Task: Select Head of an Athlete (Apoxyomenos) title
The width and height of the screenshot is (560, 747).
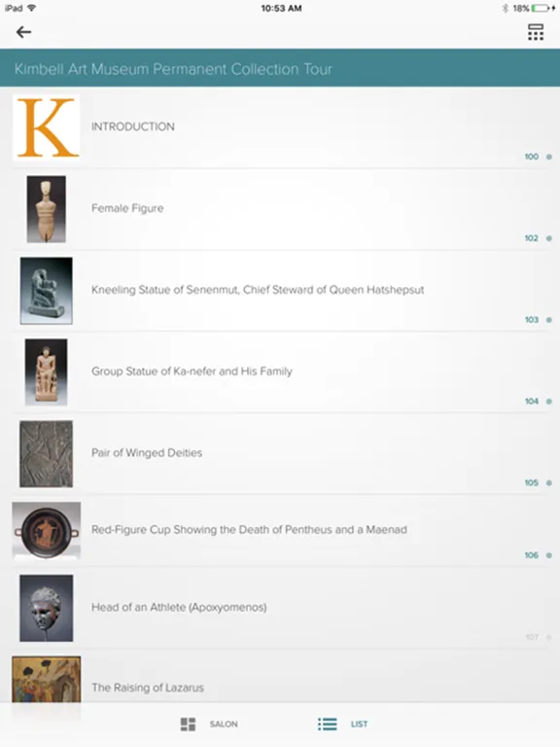Action: point(179,607)
